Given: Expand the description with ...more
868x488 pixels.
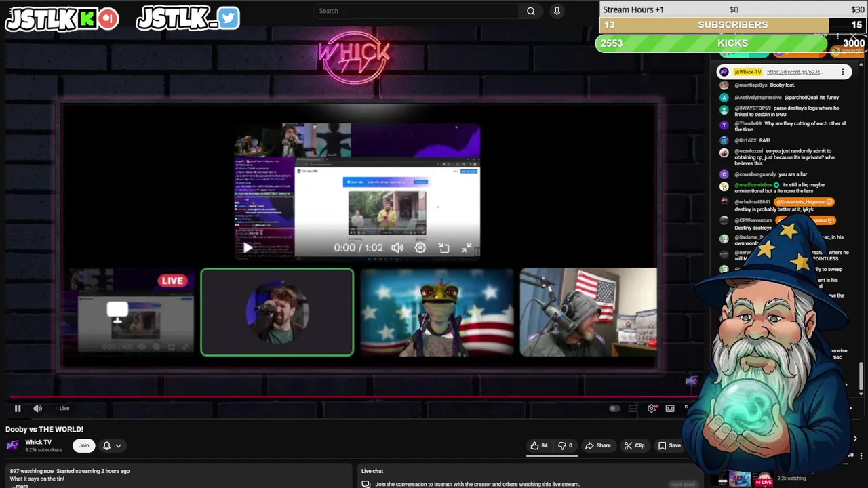Looking at the screenshot, I should 21,486.
